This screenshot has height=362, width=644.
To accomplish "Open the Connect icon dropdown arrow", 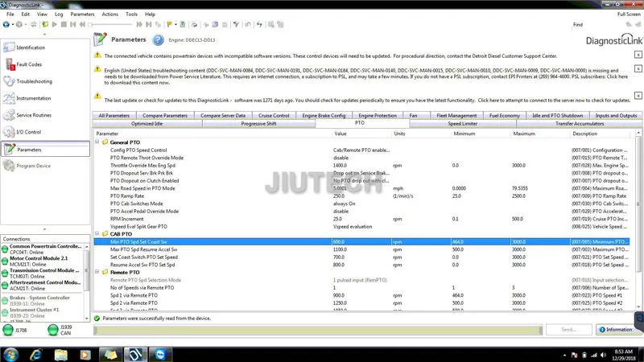I will (x=13, y=25).
